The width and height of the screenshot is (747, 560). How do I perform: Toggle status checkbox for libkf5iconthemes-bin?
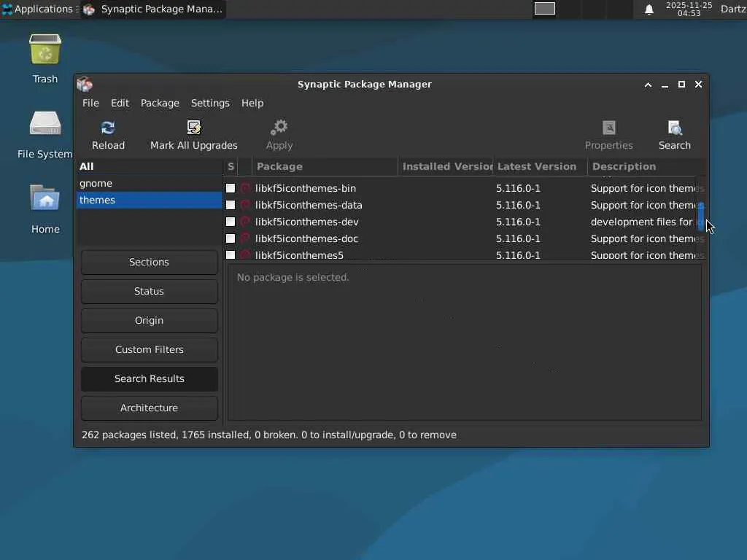click(231, 188)
